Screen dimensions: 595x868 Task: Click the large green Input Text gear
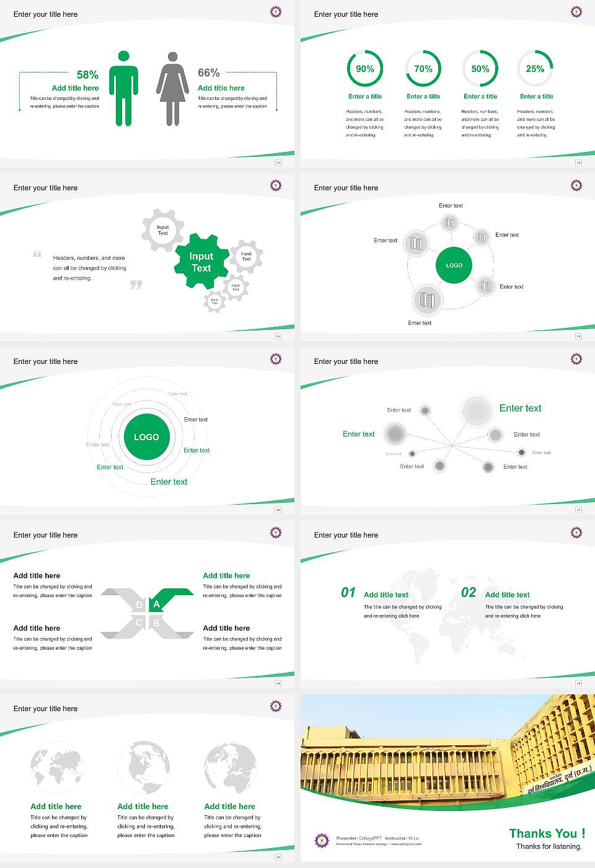click(x=201, y=262)
